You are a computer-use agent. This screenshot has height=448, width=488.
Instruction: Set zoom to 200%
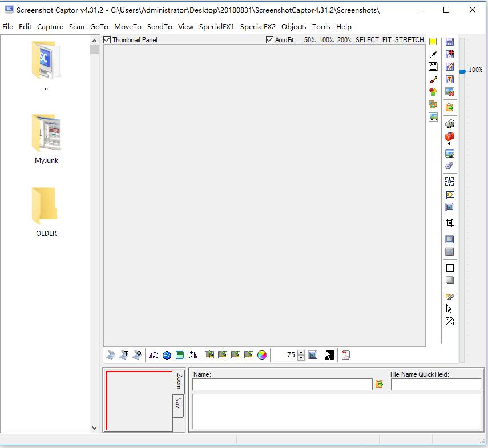point(344,40)
